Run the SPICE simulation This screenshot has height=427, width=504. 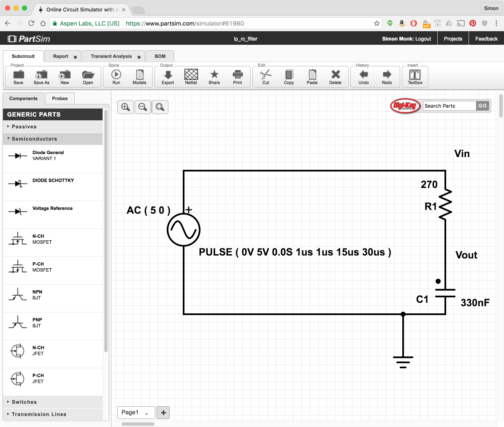point(116,77)
